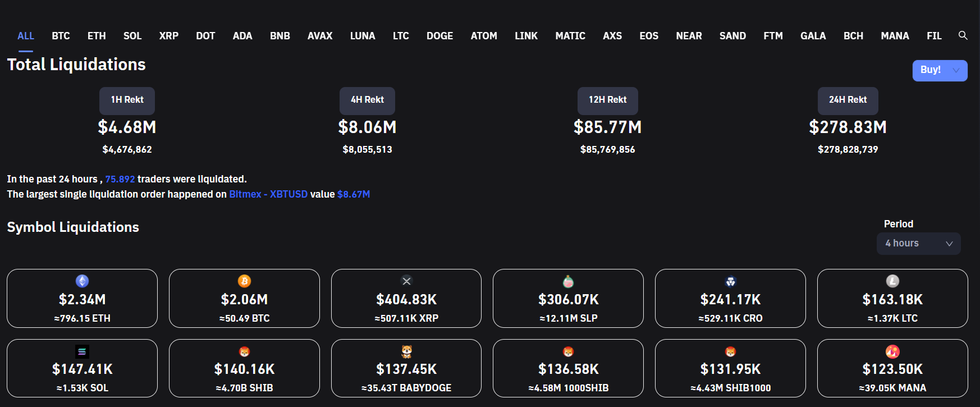Open the Bitmex - XBTUSD link
The height and width of the screenshot is (407, 980).
(268, 194)
